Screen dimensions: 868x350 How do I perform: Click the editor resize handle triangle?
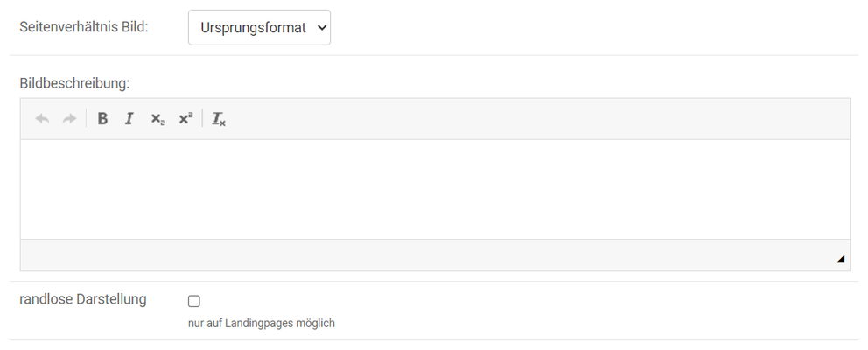pyautogui.click(x=841, y=259)
